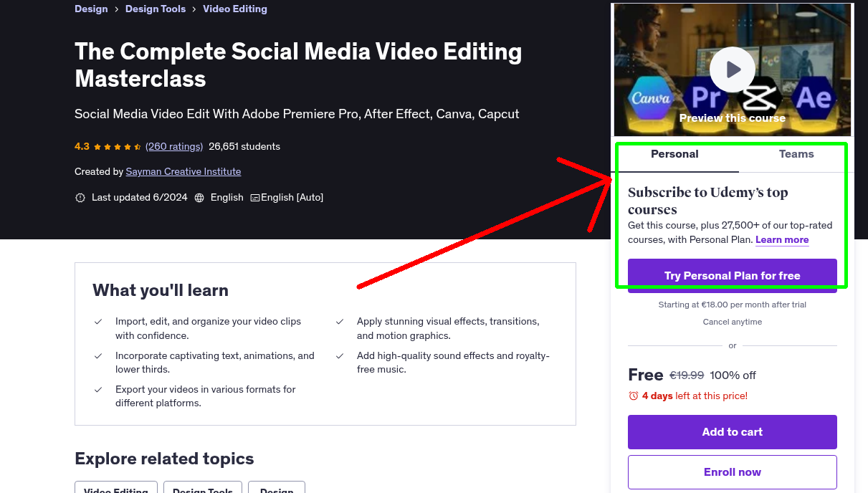Viewport: 868px width, 493px height.
Task: Play the course preview video
Action: pyautogui.click(x=733, y=70)
